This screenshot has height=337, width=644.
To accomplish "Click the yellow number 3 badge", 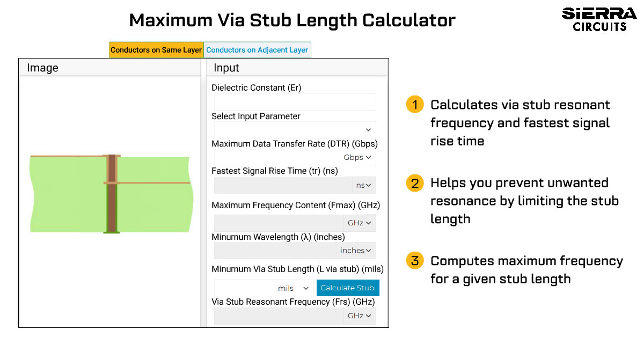I will click(x=415, y=261).
